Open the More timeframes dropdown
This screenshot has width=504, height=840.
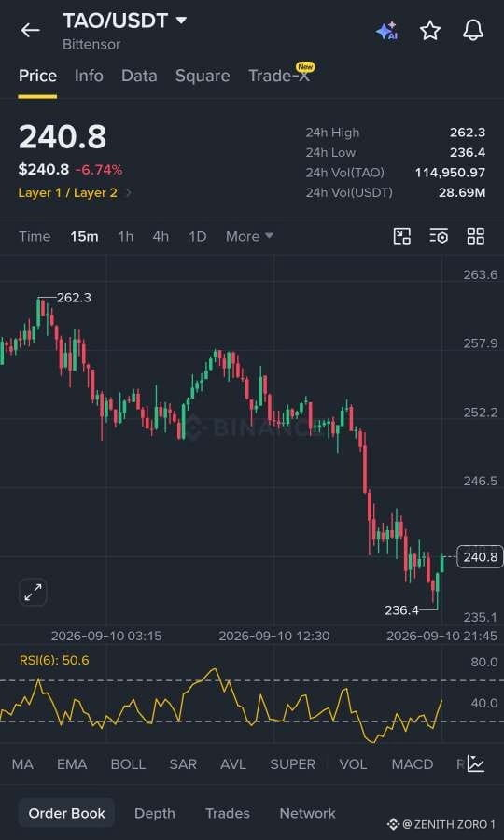pos(249,236)
